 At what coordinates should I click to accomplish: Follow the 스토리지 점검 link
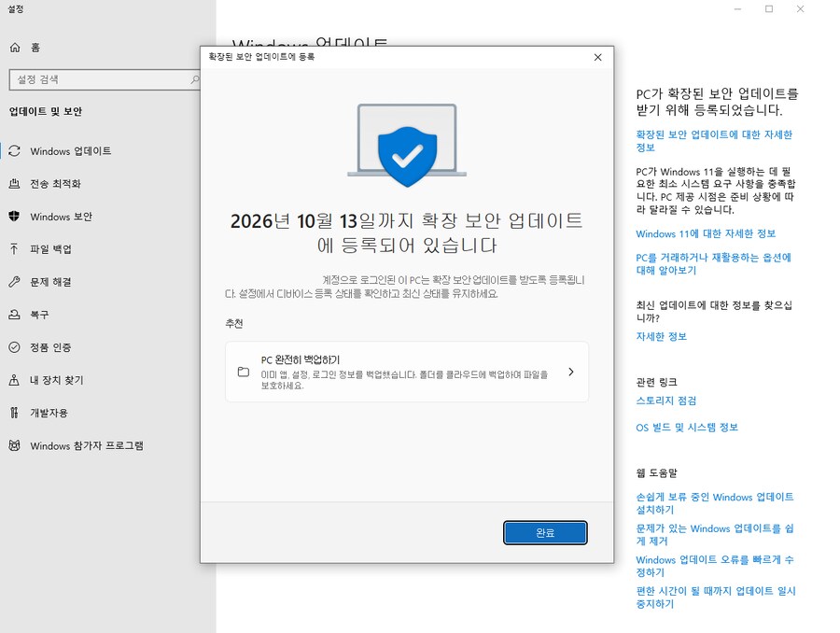pos(666,401)
